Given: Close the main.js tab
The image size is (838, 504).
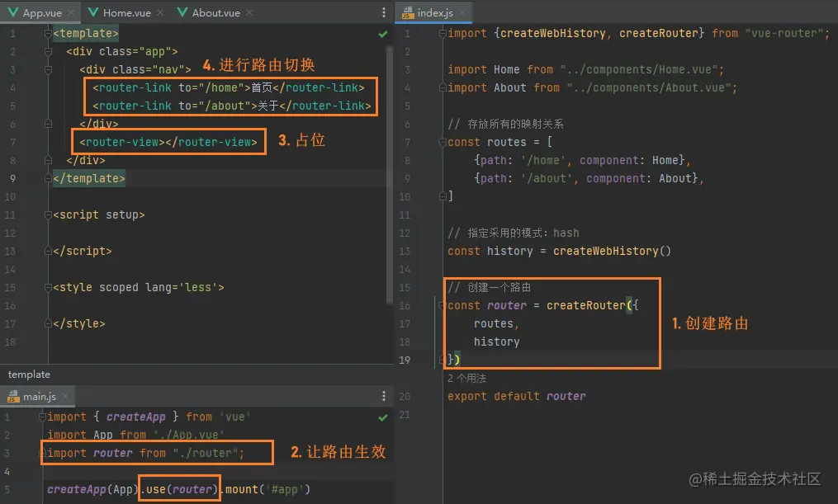Looking at the screenshot, I should 65,396.
